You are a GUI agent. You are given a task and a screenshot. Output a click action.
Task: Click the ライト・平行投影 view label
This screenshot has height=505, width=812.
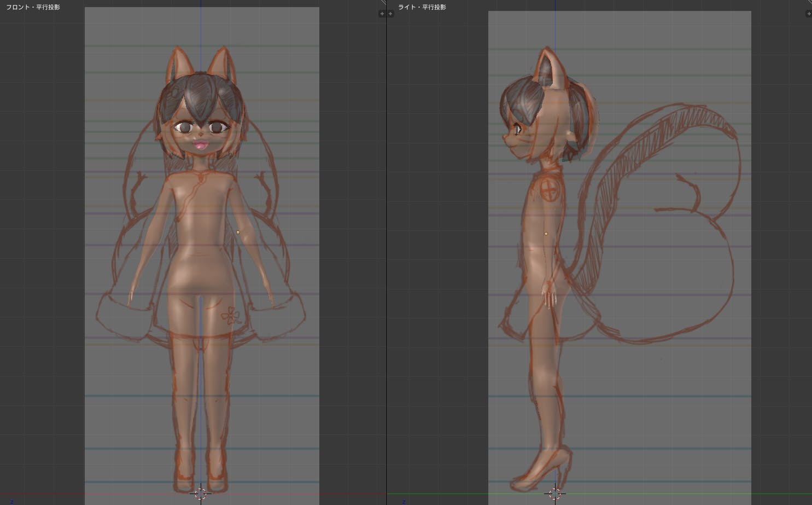422,7
